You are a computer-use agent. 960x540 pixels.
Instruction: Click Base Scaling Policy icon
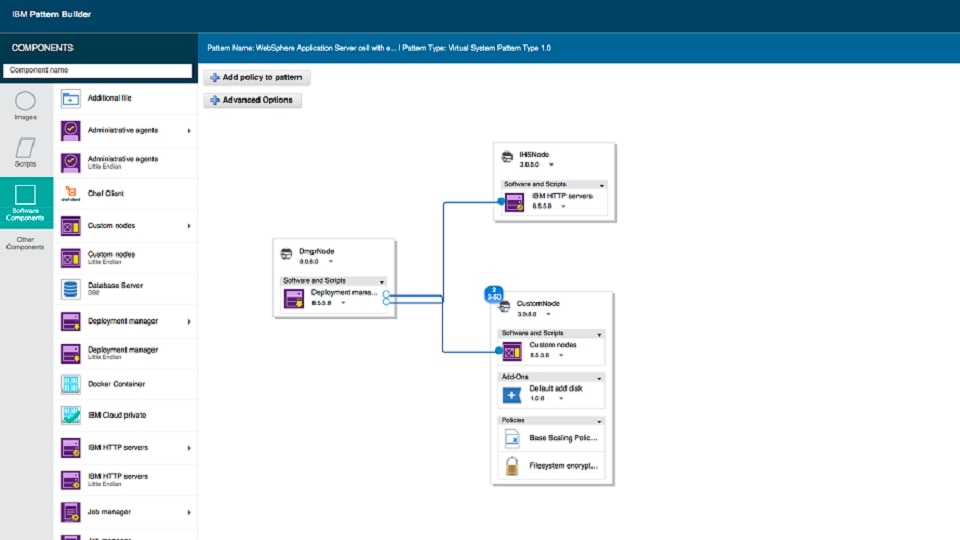point(512,438)
